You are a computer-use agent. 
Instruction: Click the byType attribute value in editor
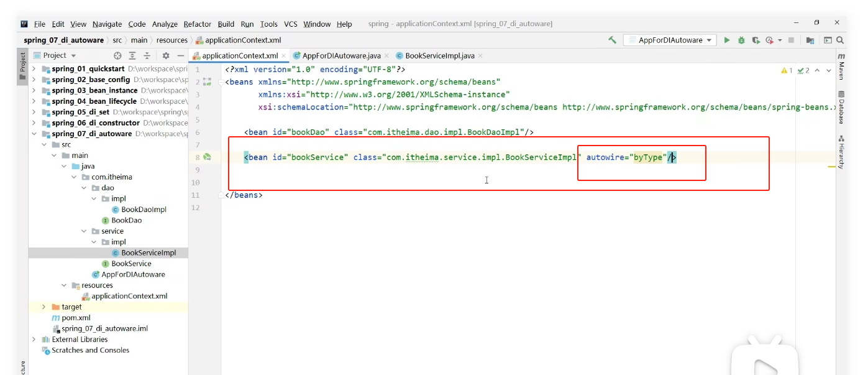pyautogui.click(x=648, y=157)
